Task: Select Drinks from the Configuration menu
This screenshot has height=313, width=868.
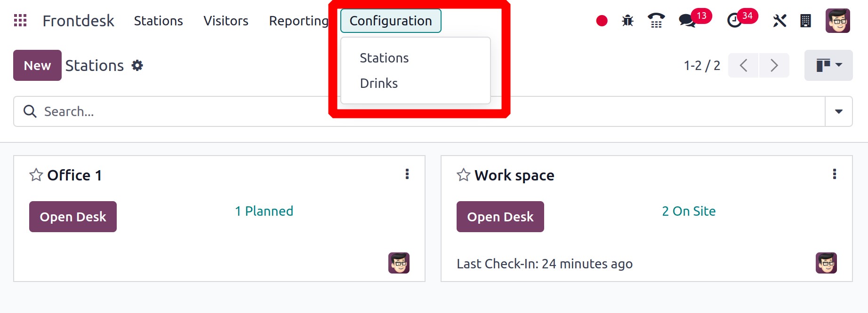Action: 379,83
